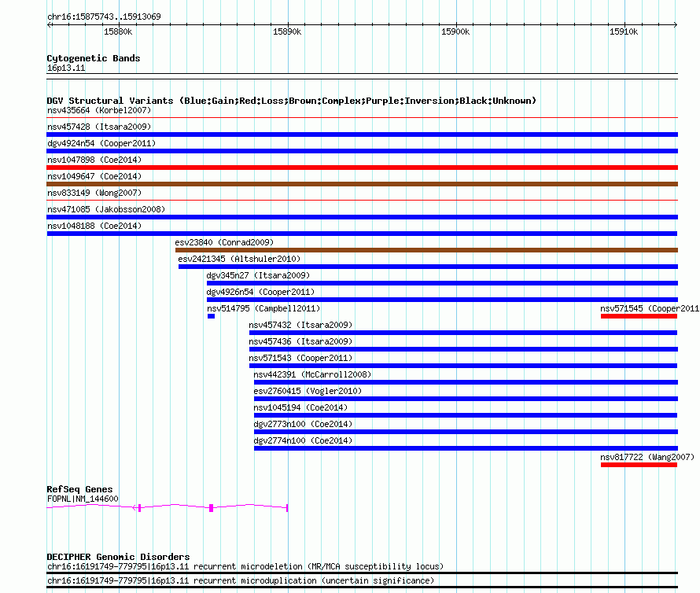Click the chr16:15875743..15913069 coordinates label
This screenshot has height=593, width=700.
(104, 17)
